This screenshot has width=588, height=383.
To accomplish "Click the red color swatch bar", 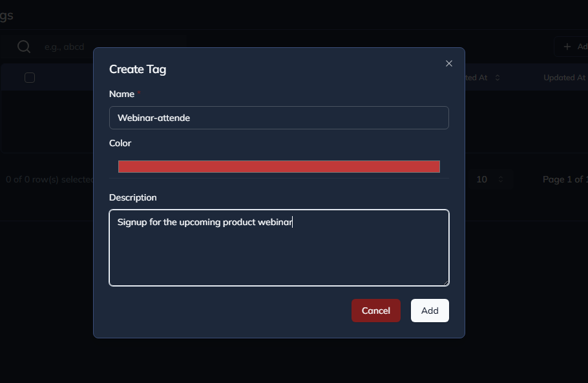I will pyautogui.click(x=278, y=166).
